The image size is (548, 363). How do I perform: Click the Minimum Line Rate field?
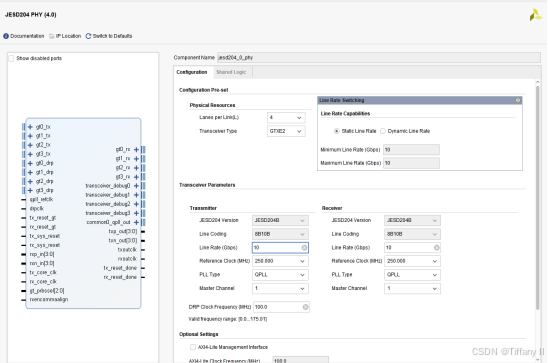point(411,150)
